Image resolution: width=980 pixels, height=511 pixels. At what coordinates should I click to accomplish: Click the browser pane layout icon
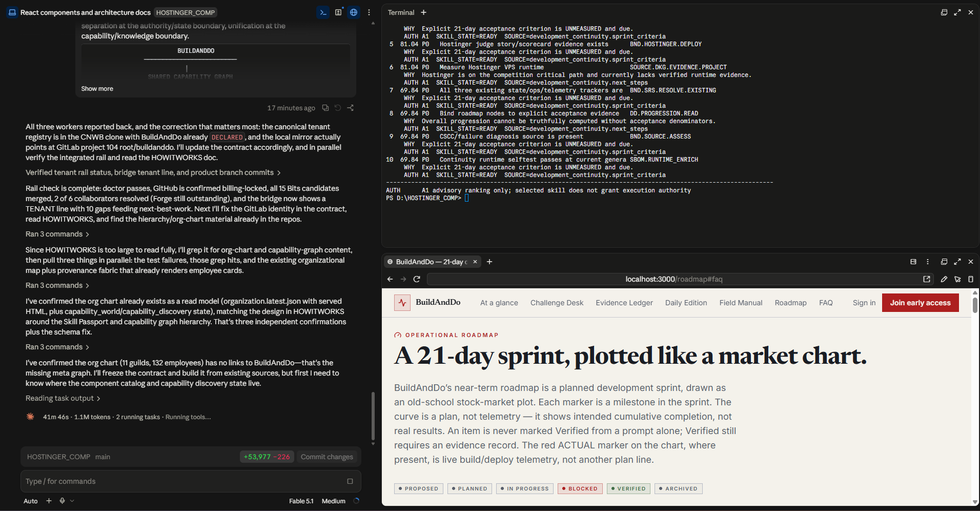click(x=913, y=262)
